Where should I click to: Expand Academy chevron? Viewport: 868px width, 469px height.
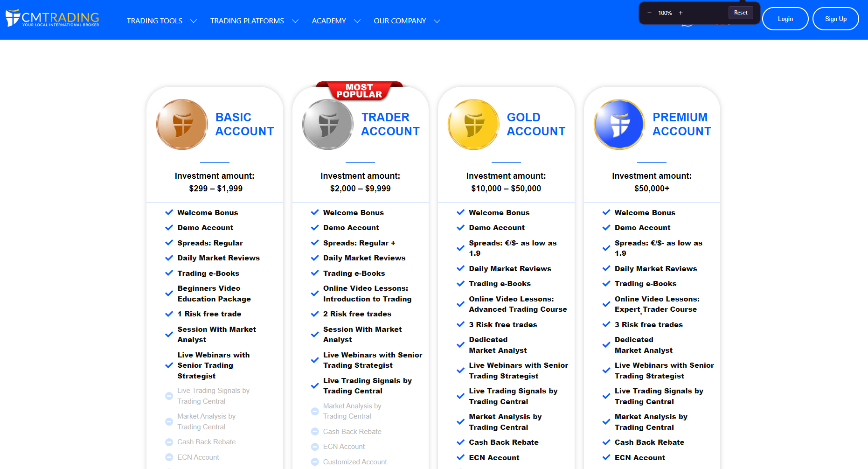(x=357, y=21)
